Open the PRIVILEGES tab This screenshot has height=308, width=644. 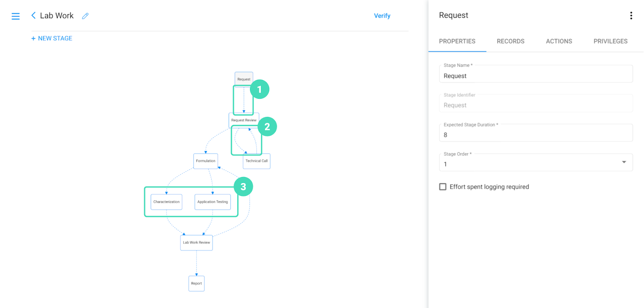610,41
